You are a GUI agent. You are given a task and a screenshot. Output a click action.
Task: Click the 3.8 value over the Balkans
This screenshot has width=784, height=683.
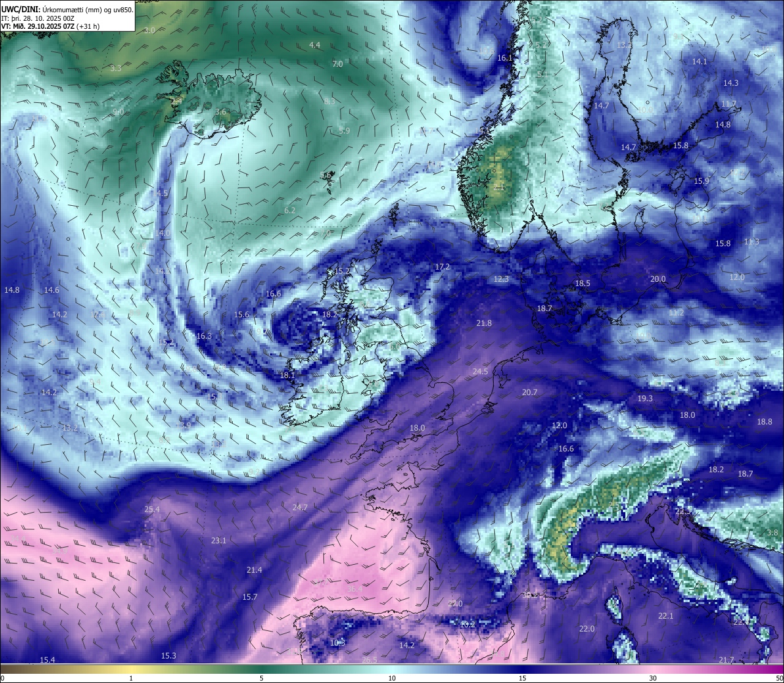[772, 534]
